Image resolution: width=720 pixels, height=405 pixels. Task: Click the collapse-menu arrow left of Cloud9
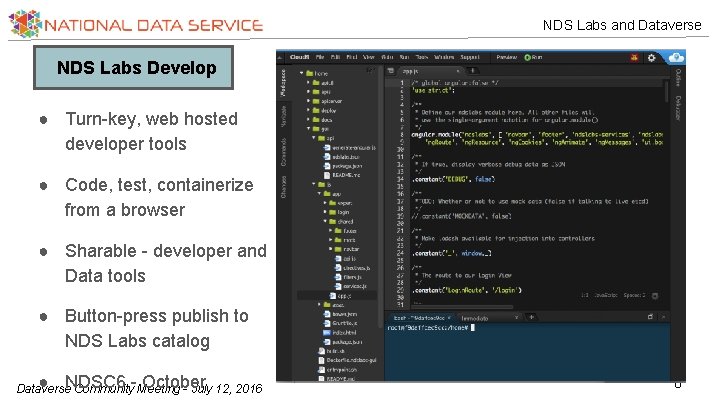tap(280, 57)
